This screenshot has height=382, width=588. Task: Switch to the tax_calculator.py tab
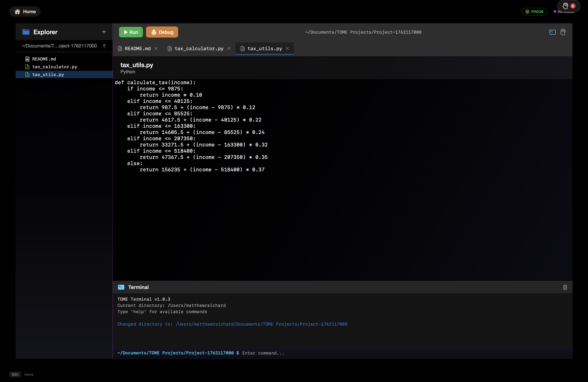pos(199,49)
